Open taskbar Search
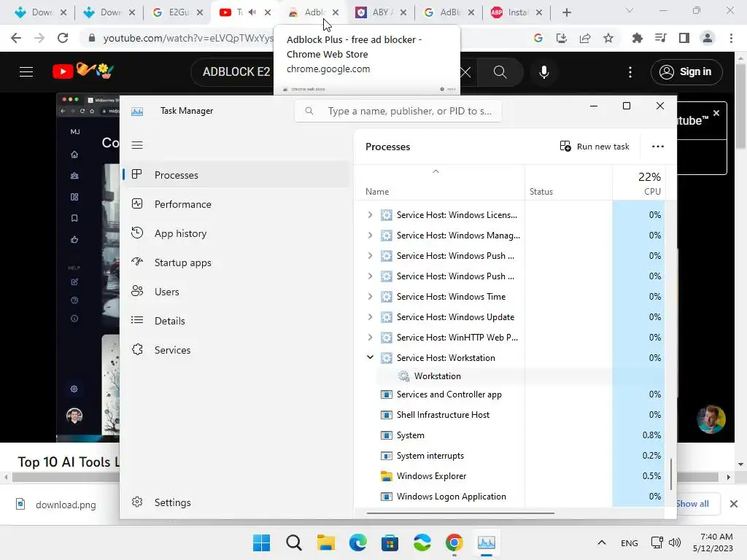The height and width of the screenshot is (560, 747). click(x=293, y=542)
